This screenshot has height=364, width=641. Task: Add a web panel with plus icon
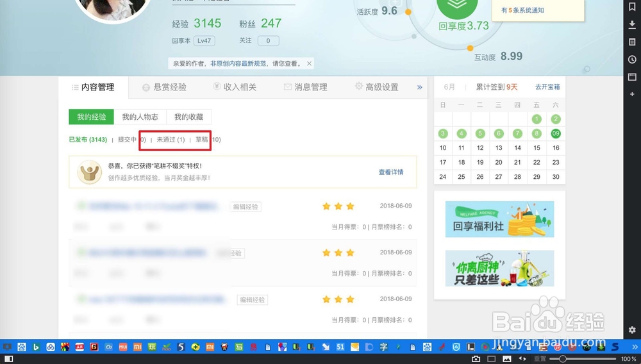coord(632,94)
